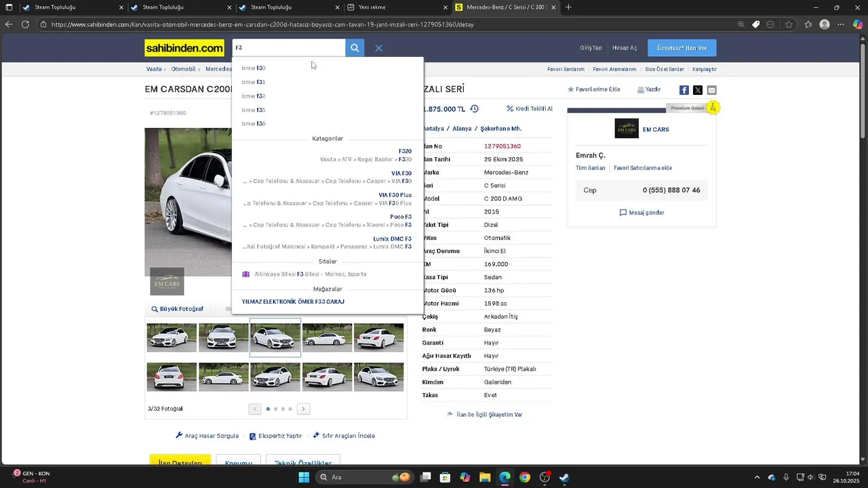Open Google Chrome from the taskbar
Image resolution: width=868 pixels, height=488 pixels.
[x=525, y=477]
